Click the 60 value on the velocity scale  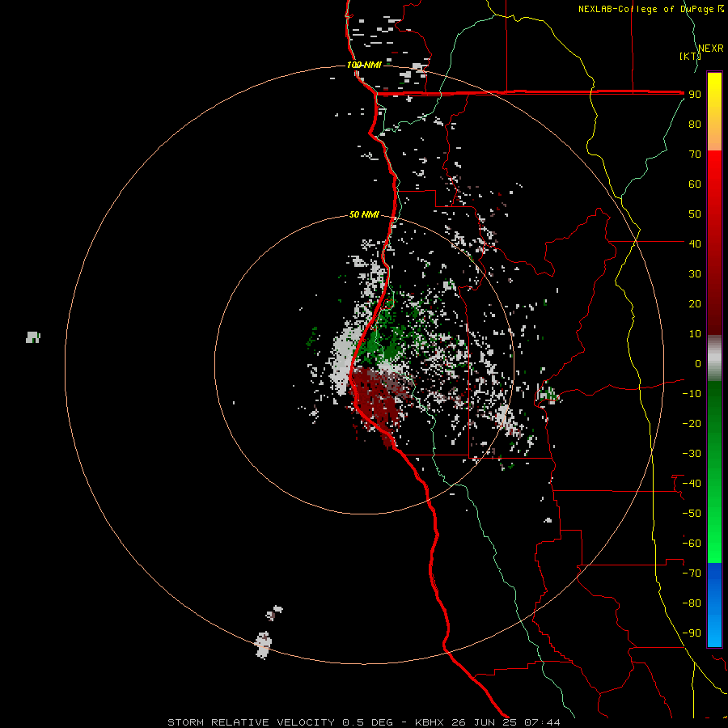(695, 184)
